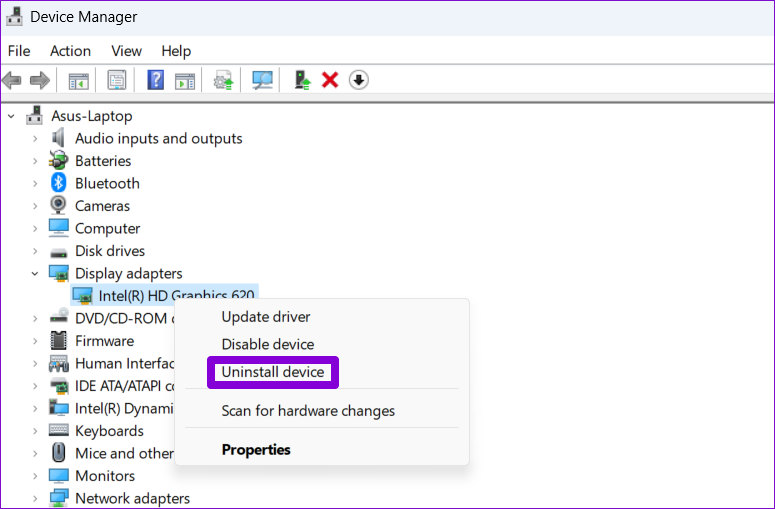Select the Bluetooth text label
The width and height of the screenshot is (775, 509).
(x=107, y=183)
